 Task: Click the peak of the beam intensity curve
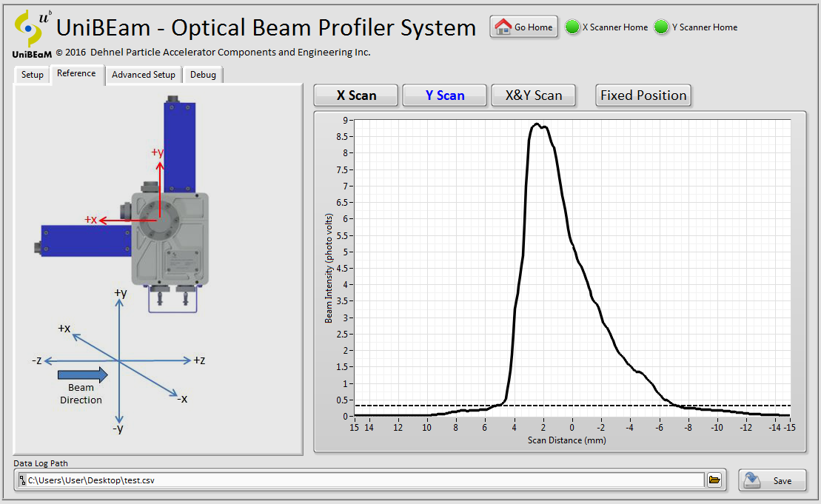tap(537, 124)
